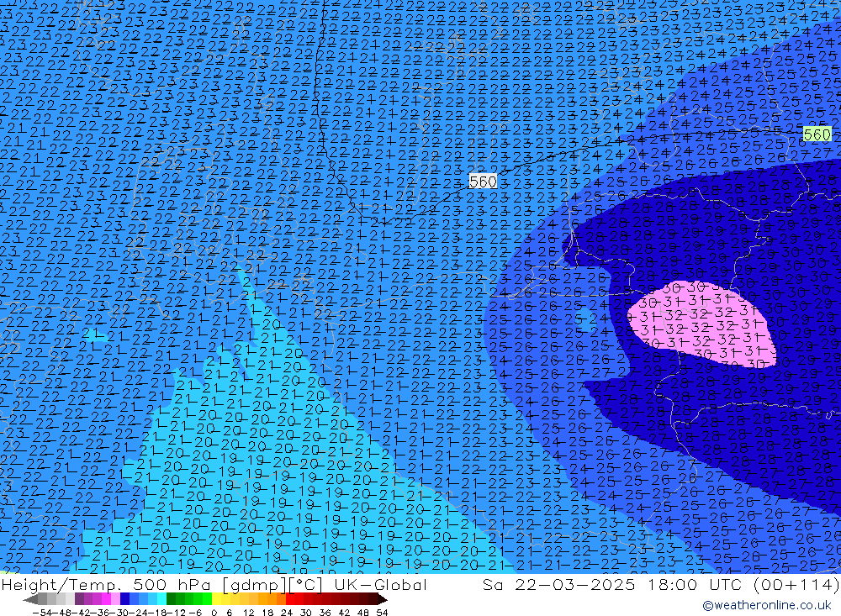Click the [gdmp] unit label
841x616 pixels.
click(256, 585)
